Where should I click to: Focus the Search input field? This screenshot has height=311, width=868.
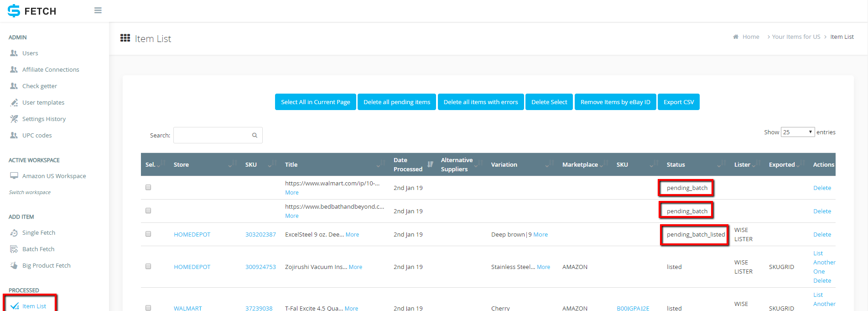218,135
